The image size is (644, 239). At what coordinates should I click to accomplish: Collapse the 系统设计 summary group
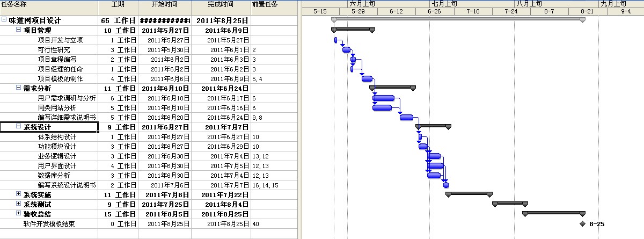point(19,127)
